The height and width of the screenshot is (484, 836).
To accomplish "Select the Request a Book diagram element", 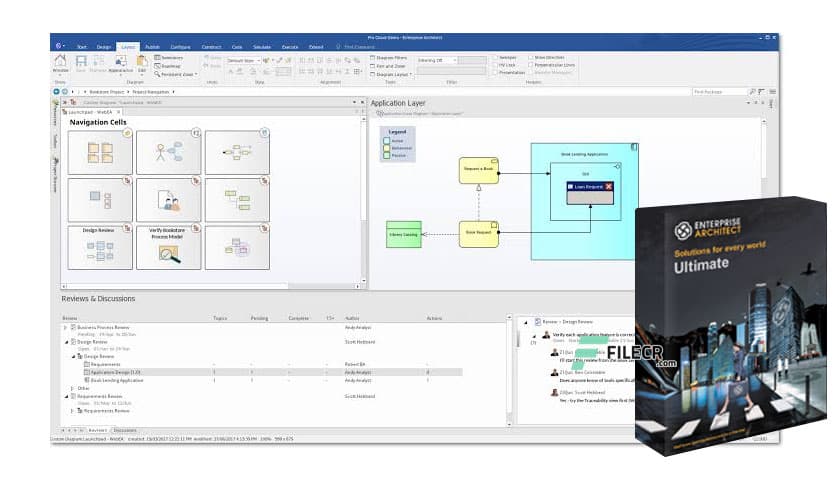I will (479, 171).
